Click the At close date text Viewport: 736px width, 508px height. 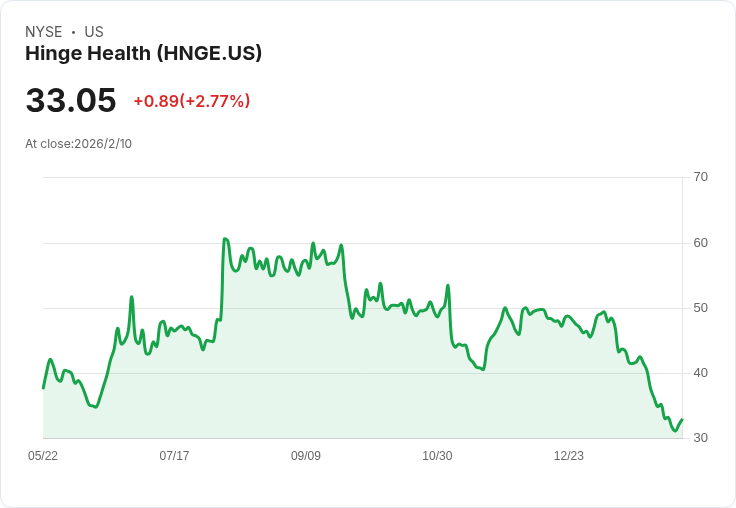tap(78, 144)
